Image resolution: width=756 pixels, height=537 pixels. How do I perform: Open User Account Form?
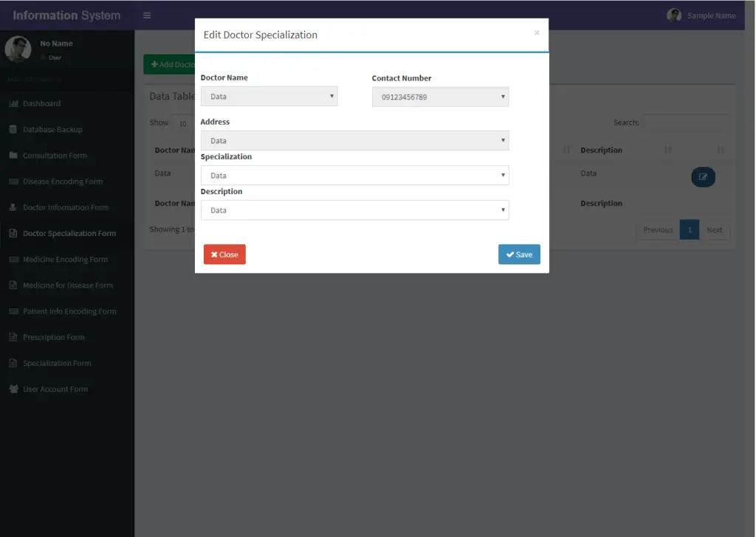pos(67,389)
